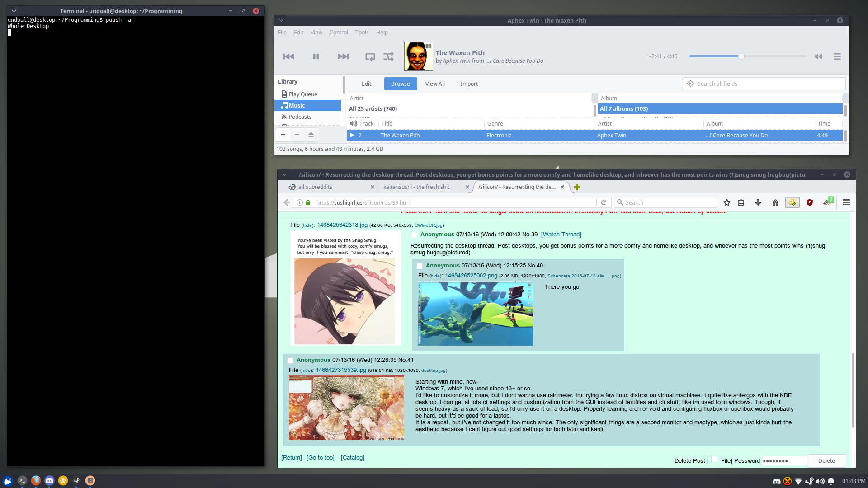868x488 pixels.
Task: Click the Delete button for posts
Action: click(x=826, y=460)
